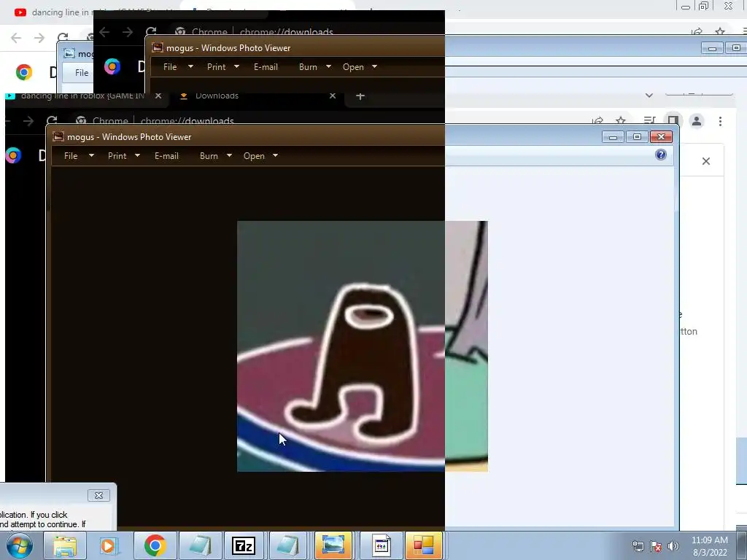The height and width of the screenshot is (560, 747).
Task: Open the colorful squares app on the taskbar
Action: (x=424, y=545)
